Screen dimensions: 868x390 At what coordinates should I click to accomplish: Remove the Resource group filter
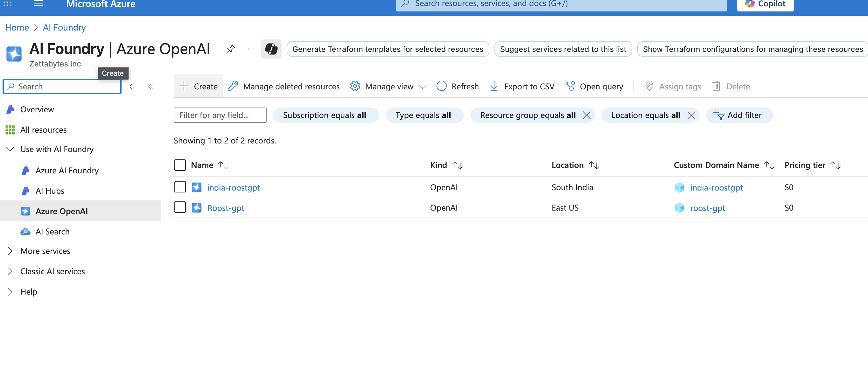587,115
